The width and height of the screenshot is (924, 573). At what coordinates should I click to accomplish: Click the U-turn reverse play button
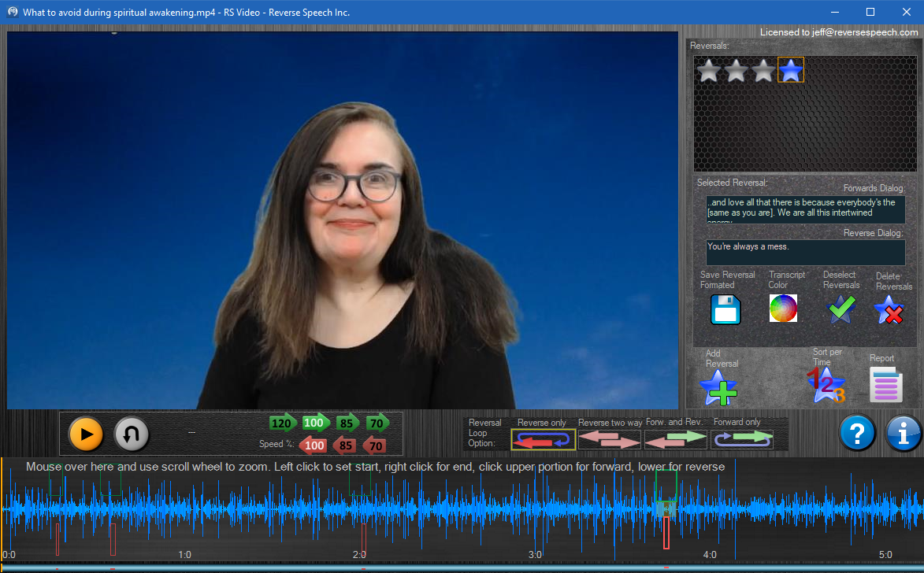click(131, 434)
